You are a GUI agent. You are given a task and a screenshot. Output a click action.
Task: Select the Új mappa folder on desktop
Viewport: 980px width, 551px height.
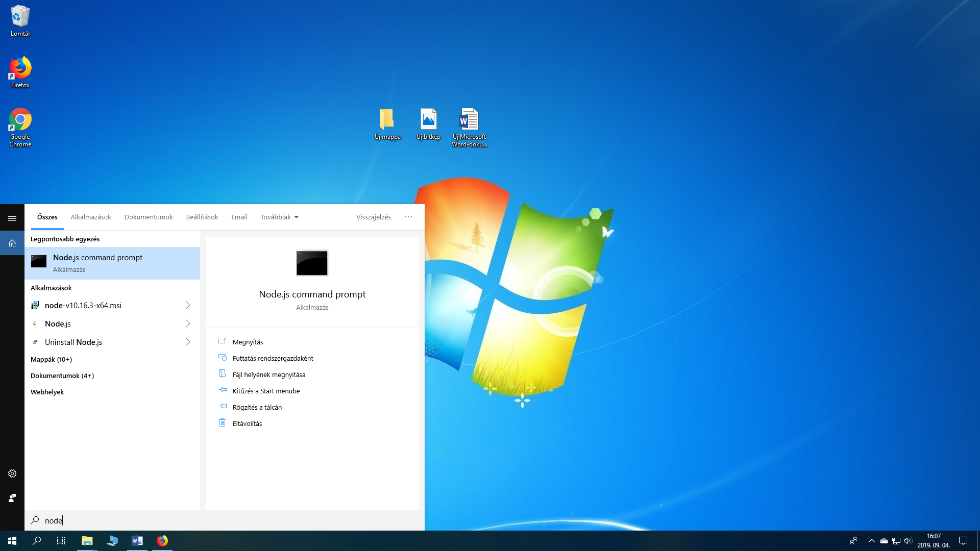point(387,124)
